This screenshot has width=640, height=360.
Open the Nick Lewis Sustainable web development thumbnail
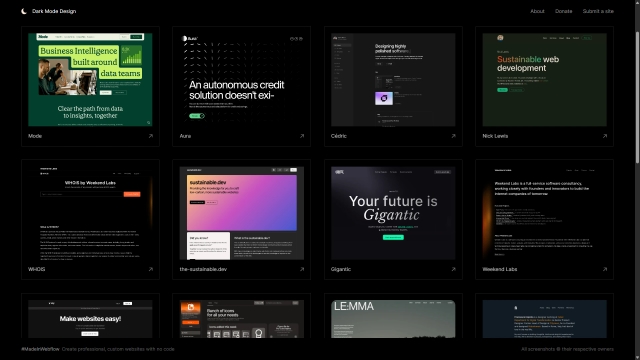tap(544, 80)
